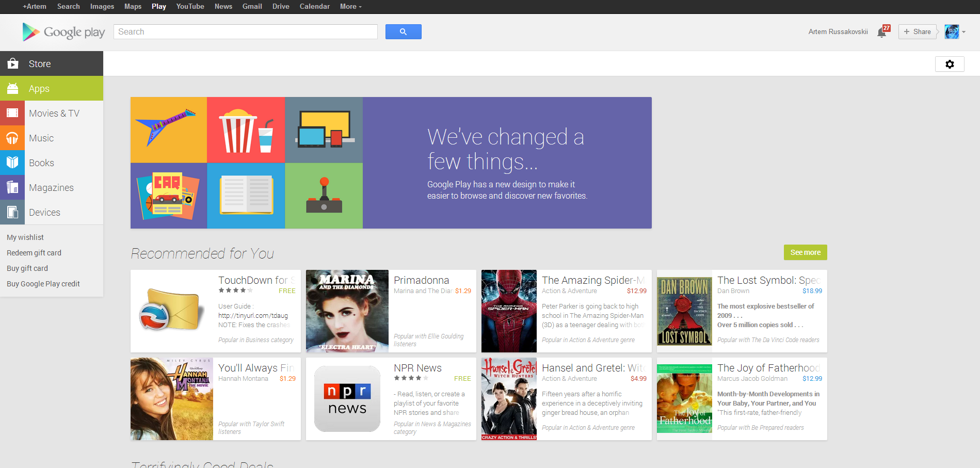Image resolution: width=980 pixels, height=468 pixels.
Task: Open YouTube from the Google menu bar
Action: click(190, 6)
